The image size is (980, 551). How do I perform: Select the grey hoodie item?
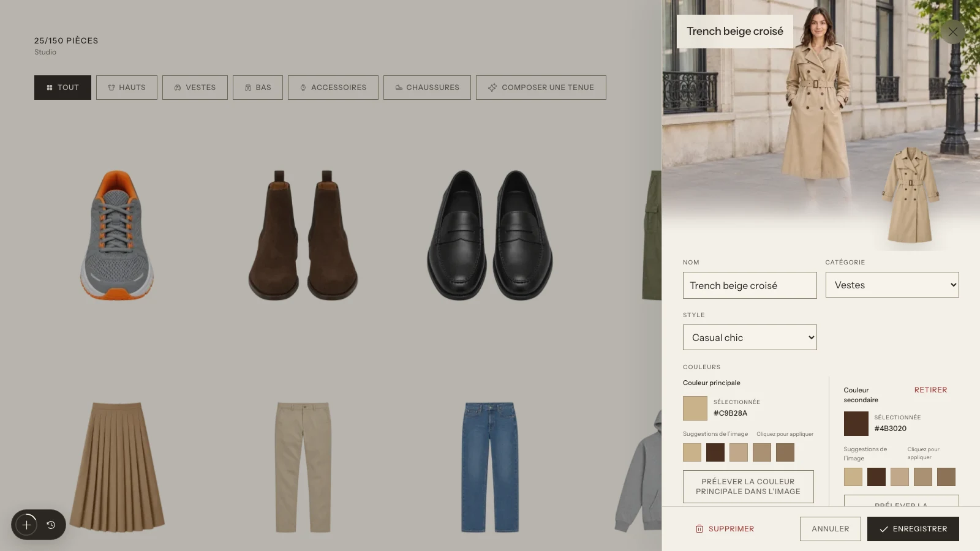638,471
